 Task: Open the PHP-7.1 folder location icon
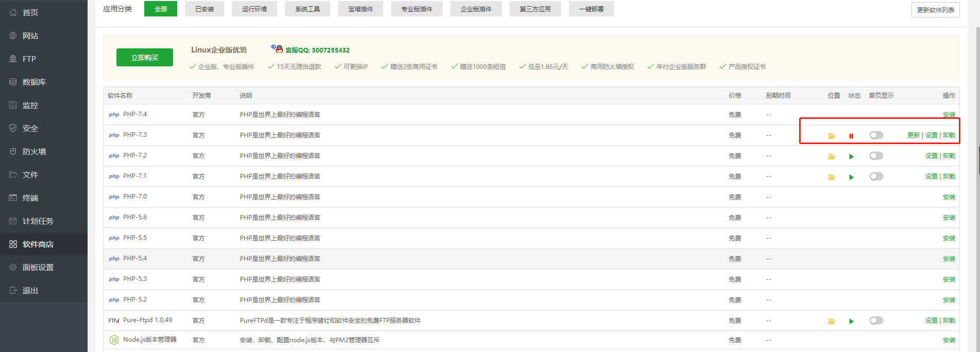pos(831,177)
